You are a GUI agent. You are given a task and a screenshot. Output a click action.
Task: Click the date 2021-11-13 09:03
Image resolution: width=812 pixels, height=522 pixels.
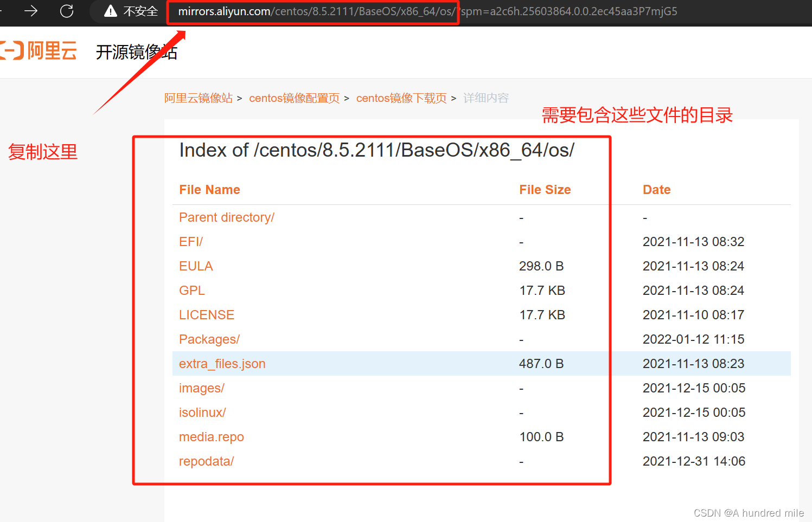[694, 437]
